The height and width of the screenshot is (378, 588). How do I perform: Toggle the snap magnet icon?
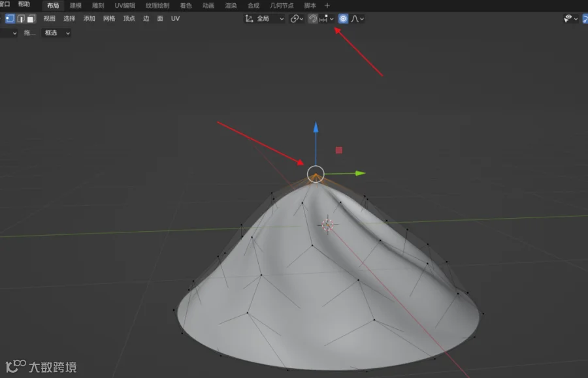point(312,19)
